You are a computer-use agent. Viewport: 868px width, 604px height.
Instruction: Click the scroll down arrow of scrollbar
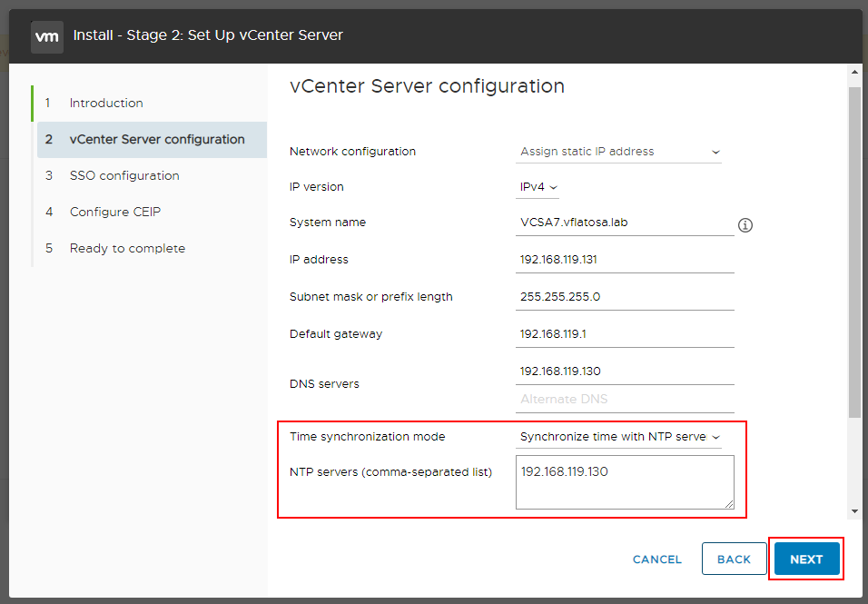click(854, 511)
